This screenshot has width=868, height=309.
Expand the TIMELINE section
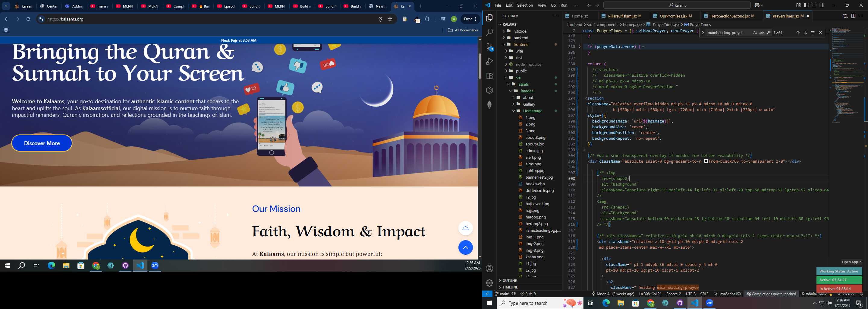(x=529, y=287)
